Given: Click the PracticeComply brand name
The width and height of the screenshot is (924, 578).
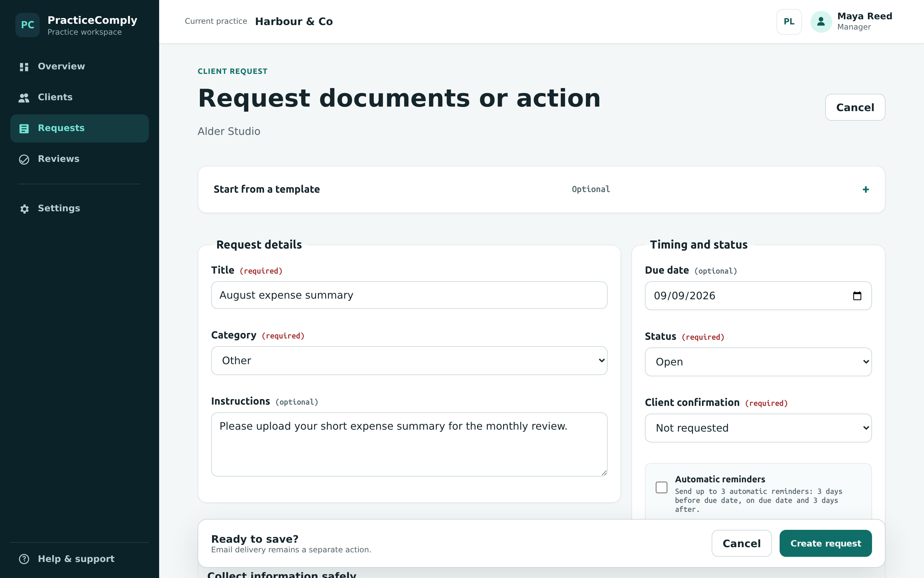Looking at the screenshot, I should click(x=92, y=20).
